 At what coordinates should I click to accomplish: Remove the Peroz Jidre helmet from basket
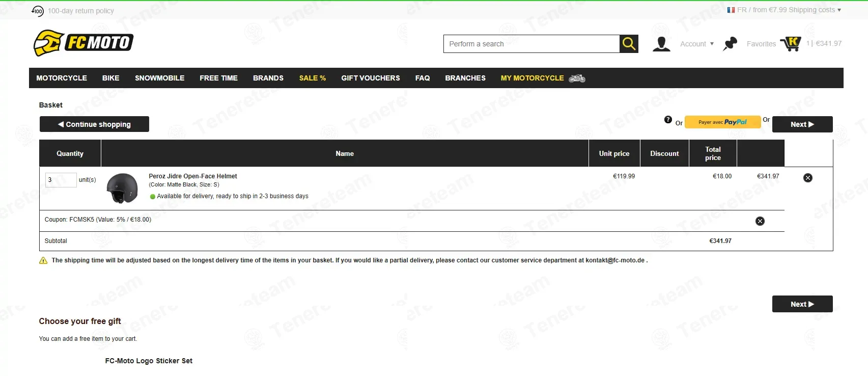click(x=808, y=178)
